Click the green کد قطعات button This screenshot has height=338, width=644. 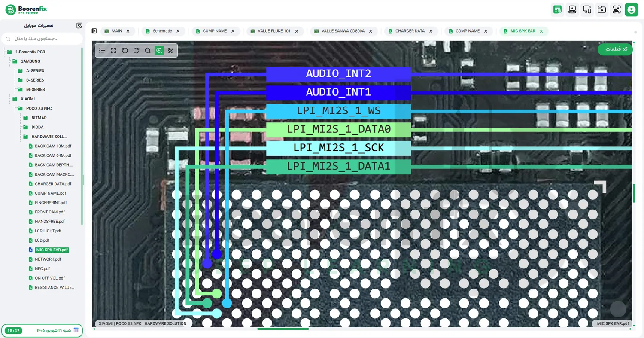615,49
